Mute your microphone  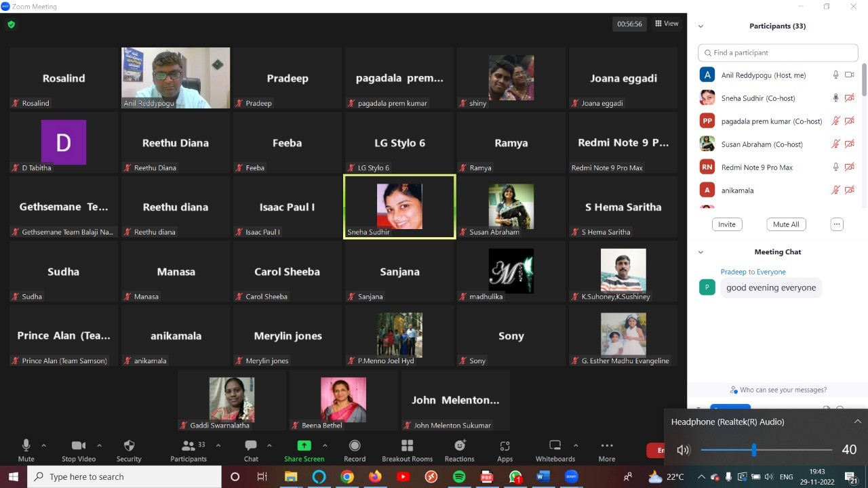[x=26, y=446]
